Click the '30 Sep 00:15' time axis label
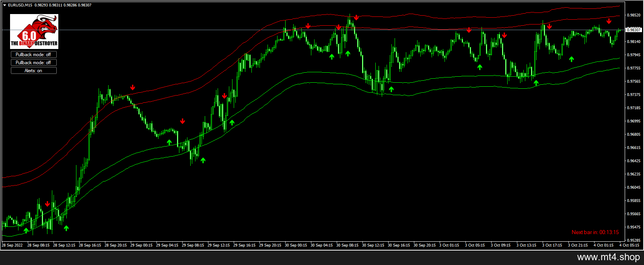This screenshot has width=644, height=265. [296, 245]
